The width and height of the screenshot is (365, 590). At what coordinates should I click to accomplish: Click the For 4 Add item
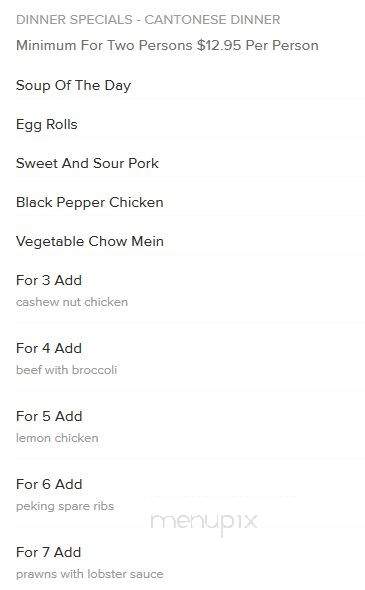coord(49,348)
